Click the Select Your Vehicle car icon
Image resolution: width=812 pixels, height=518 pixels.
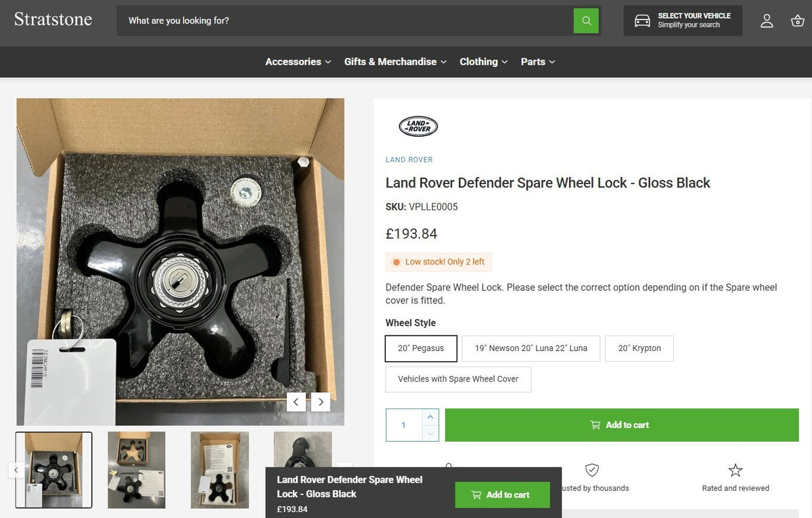pyautogui.click(x=642, y=21)
